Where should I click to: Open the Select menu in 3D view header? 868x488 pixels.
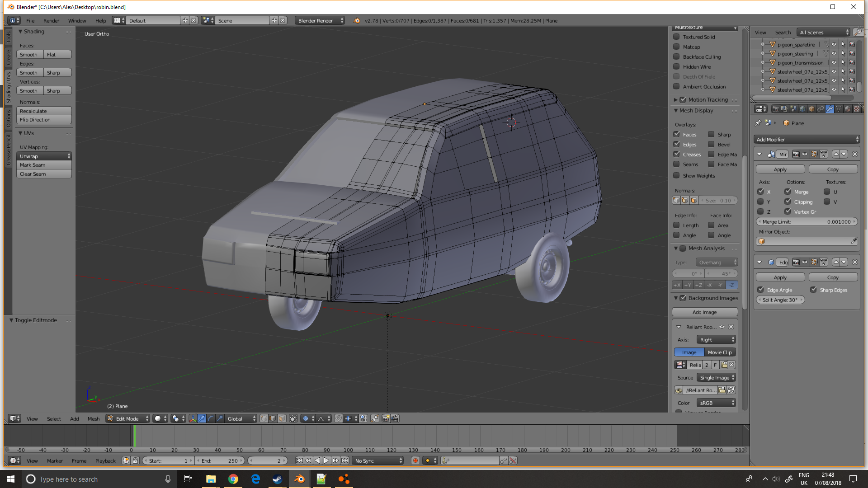click(54, 418)
